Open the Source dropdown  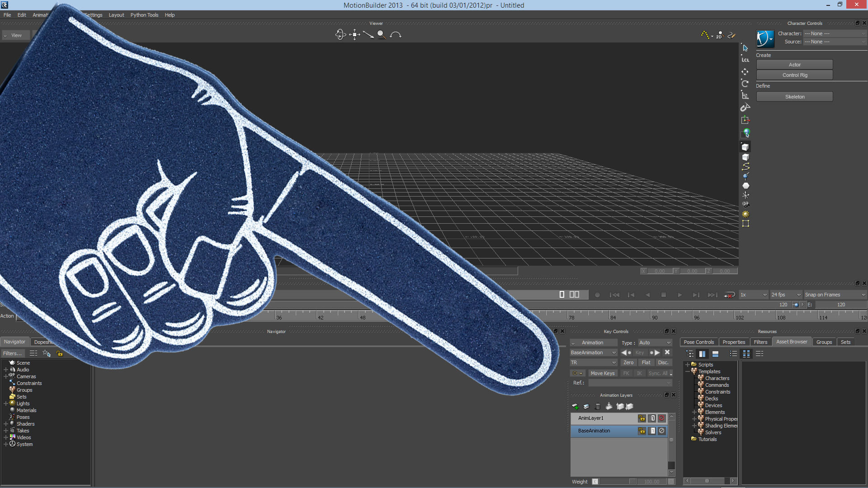click(835, 42)
